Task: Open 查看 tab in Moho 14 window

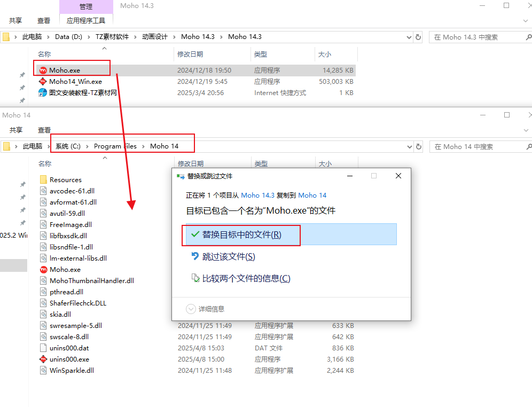Action: pos(44,130)
